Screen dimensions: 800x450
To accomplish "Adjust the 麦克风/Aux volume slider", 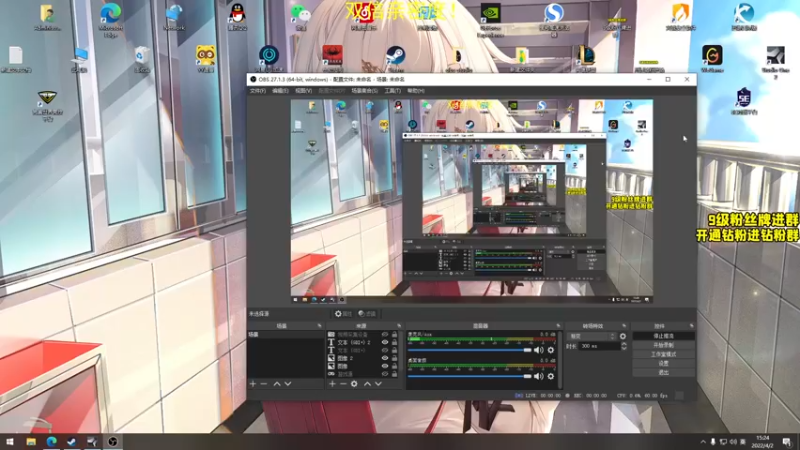I will pos(469,350).
